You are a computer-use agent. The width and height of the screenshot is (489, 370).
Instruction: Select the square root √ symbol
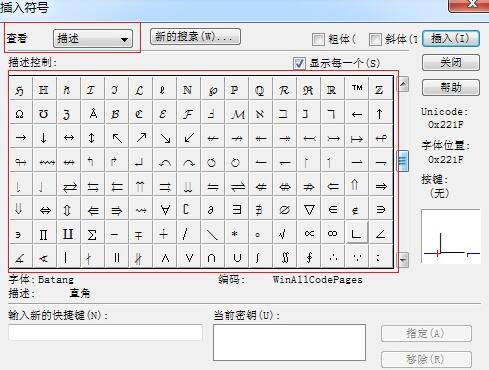click(x=282, y=234)
